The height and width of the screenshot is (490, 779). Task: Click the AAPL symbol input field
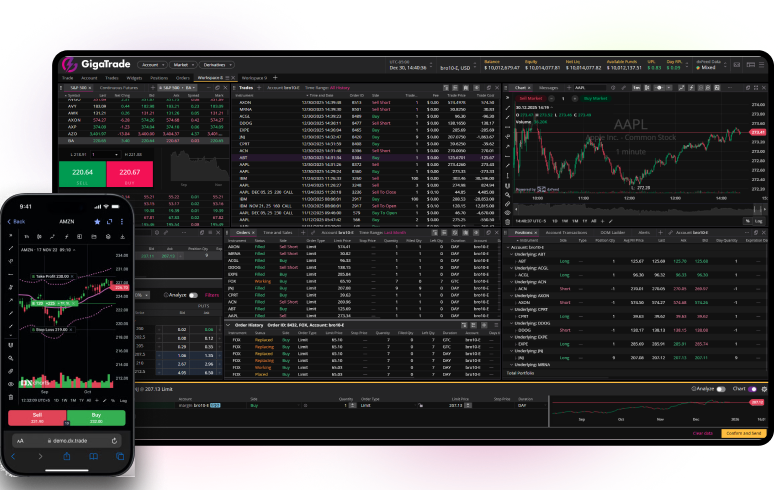pos(591,88)
